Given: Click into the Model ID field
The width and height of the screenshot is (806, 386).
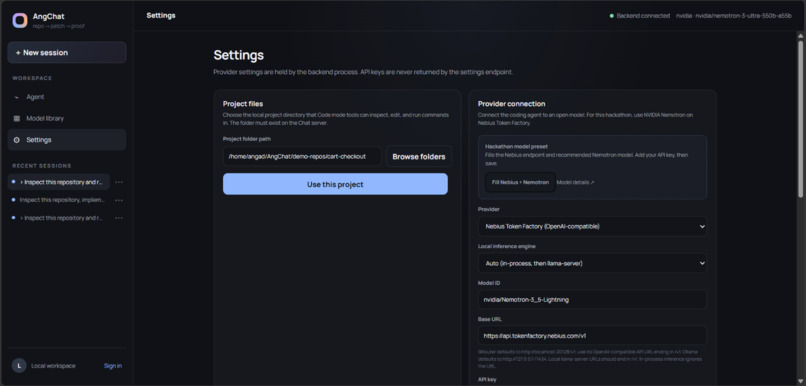Looking at the screenshot, I should (592, 300).
